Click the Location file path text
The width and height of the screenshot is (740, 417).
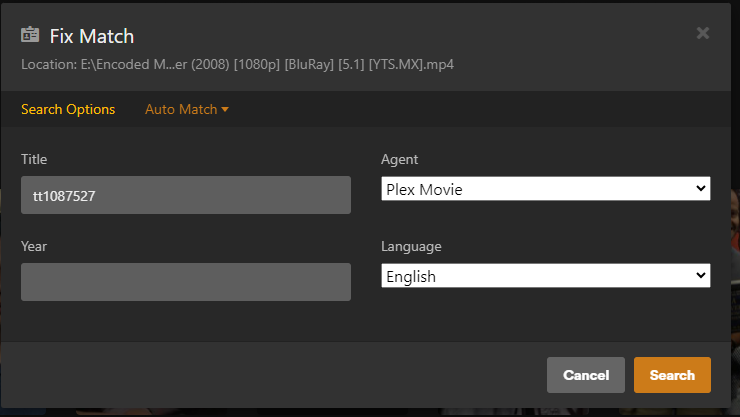click(x=238, y=65)
